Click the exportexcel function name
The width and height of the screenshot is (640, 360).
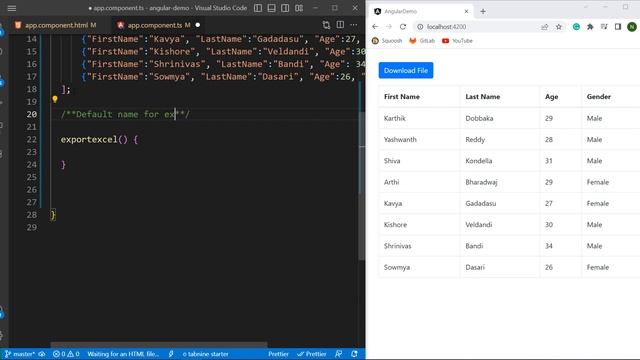coord(89,140)
